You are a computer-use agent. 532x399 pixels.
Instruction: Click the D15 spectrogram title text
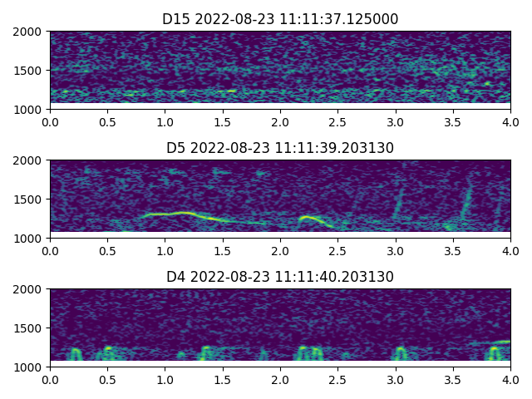pos(280,19)
